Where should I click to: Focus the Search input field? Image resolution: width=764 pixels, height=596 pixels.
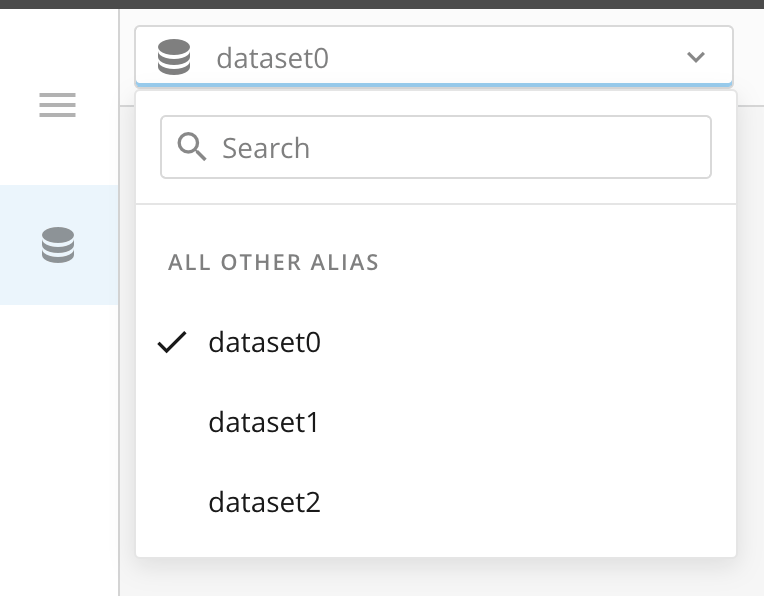436,147
